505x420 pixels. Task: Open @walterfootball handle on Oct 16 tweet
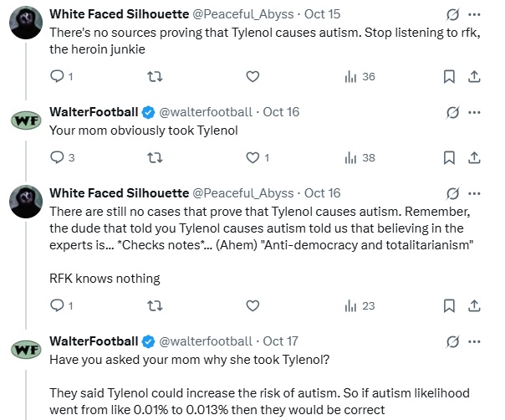point(205,112)
